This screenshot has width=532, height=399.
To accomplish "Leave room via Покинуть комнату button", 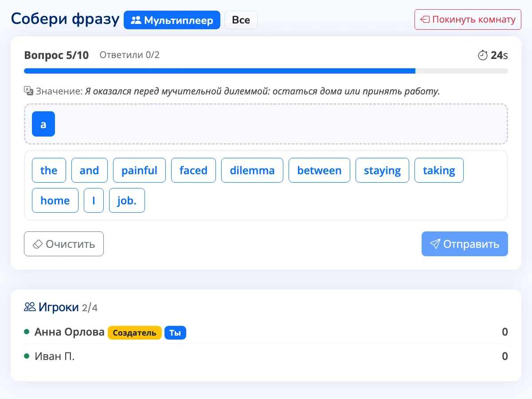I will point(468,20).
